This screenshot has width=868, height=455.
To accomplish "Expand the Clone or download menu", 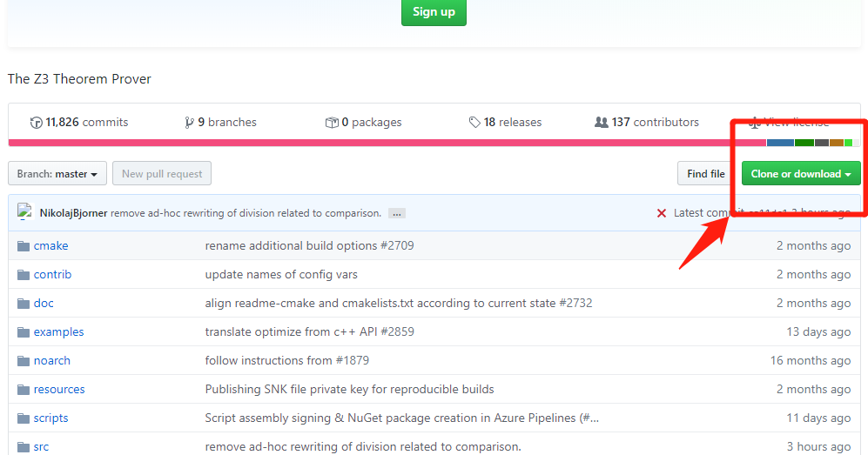I will (800, 174).
